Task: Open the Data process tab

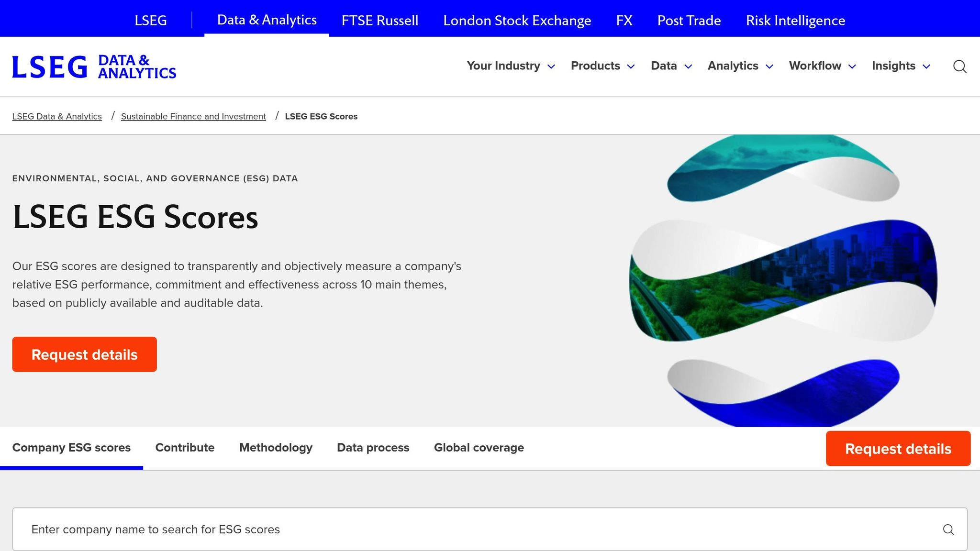Action: click(373, 448)
